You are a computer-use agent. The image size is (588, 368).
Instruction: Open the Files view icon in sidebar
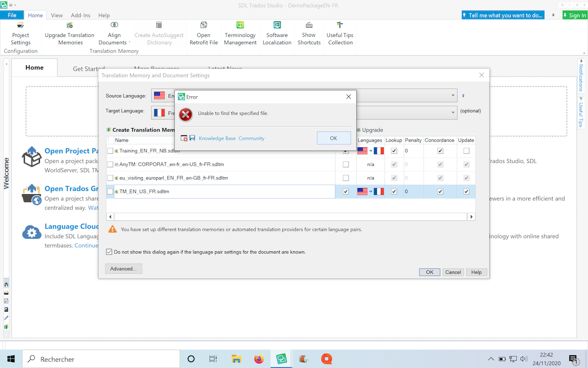[6, 301]
